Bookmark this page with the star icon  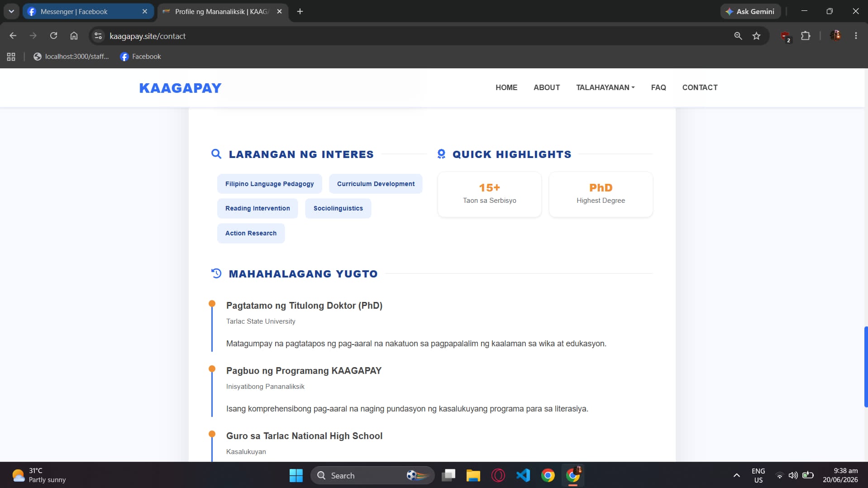pyautogui.click(x=756, y=36)
